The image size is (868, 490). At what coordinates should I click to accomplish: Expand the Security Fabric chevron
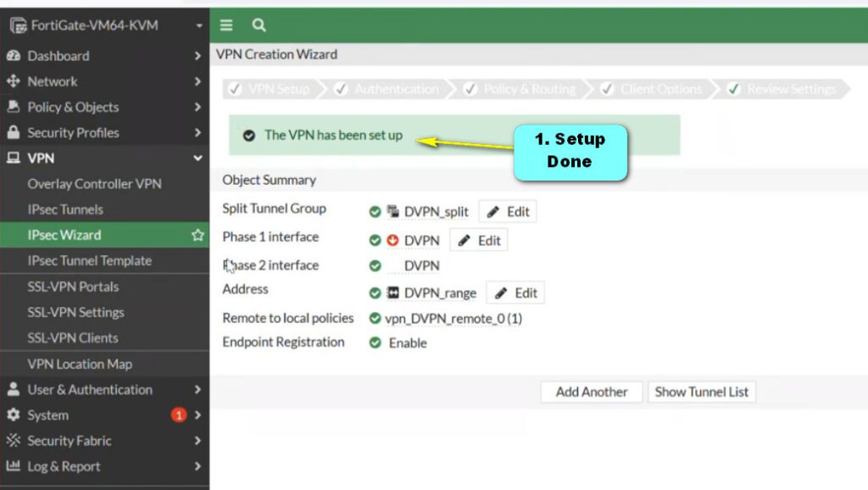[x=198, y=440]
